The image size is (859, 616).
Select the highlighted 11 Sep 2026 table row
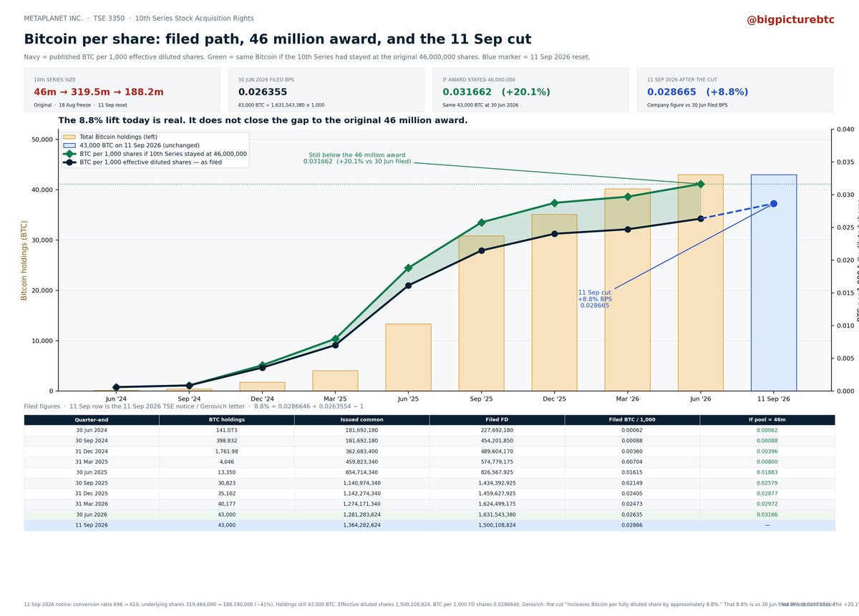click(429, 525)
